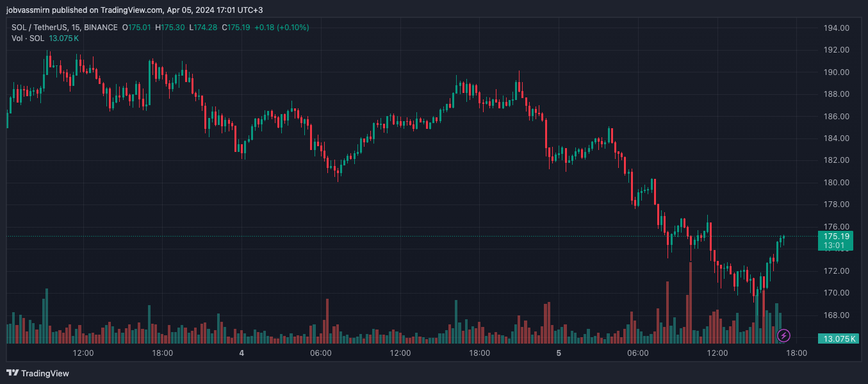Click the low value L174.28
This screenshot has height=384, width=868.
click(203, 28)
